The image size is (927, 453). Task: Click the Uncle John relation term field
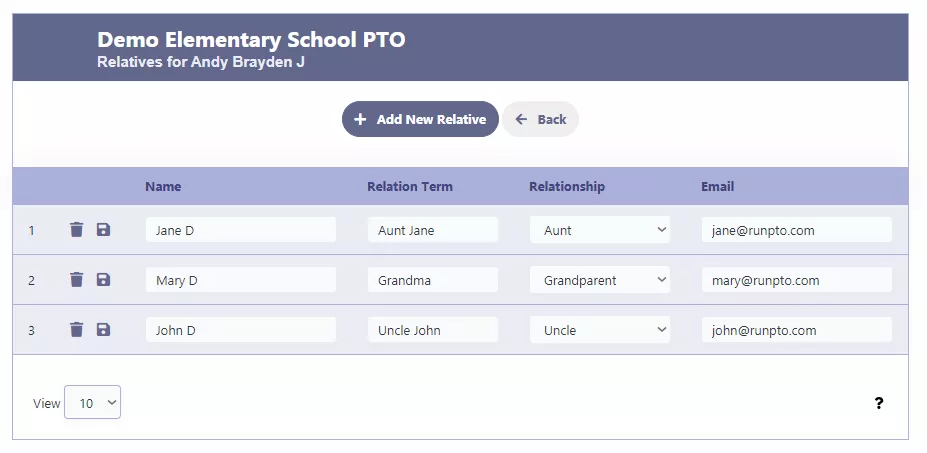[433, 329]
